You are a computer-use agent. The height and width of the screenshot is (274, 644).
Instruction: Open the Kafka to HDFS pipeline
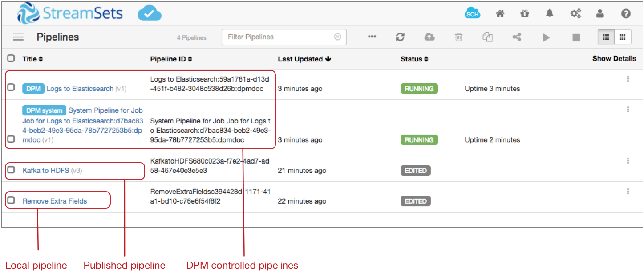(x=45, y=170)
